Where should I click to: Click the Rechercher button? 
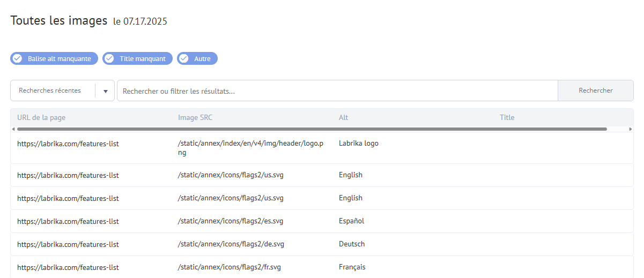point(596,91)
